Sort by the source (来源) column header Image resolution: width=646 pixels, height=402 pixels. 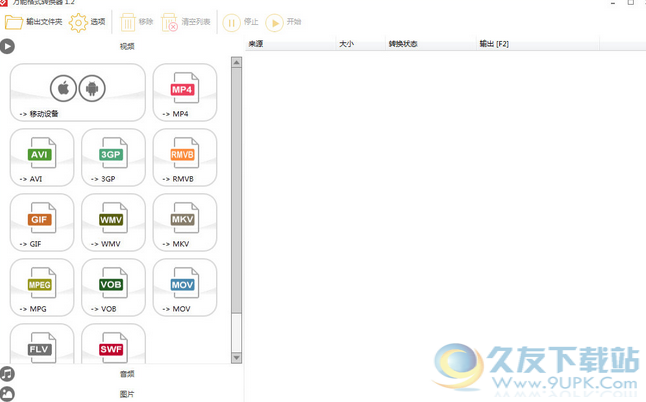(291, 44)
